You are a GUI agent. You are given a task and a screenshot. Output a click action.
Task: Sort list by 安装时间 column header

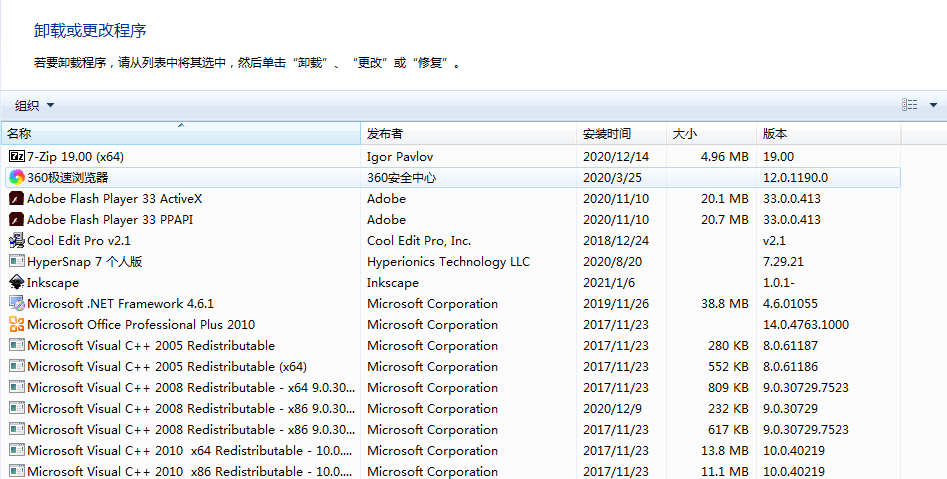(x=621, y=133)
